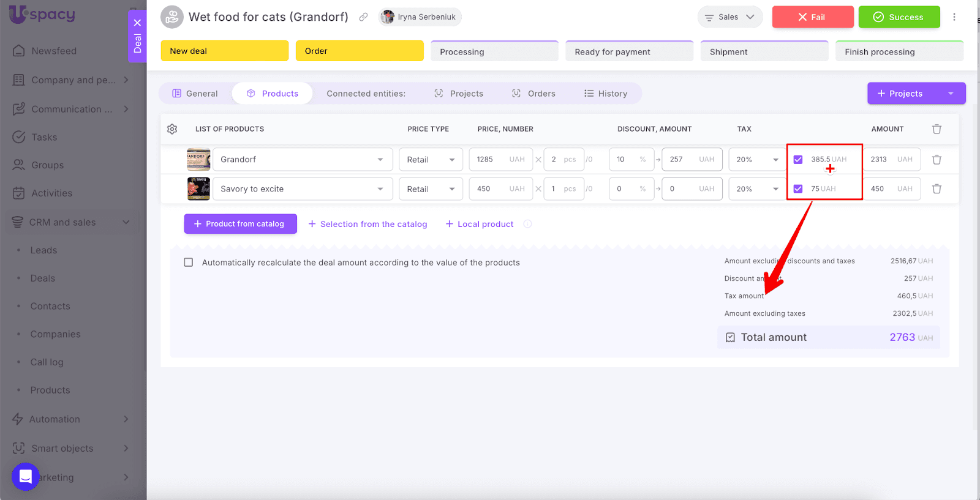Uncheck tax included for Savory to excite
The height and width of the screenshot is (500, 980).
click(798, 189)
